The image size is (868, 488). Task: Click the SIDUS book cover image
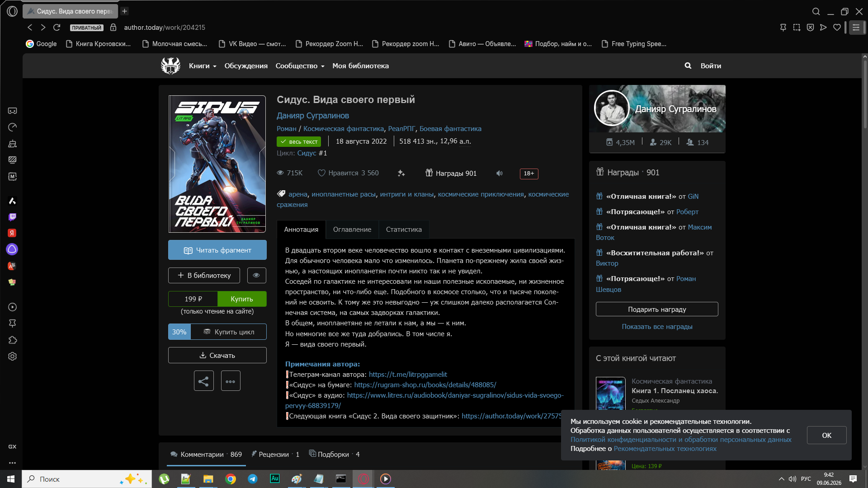click(217, 164)
